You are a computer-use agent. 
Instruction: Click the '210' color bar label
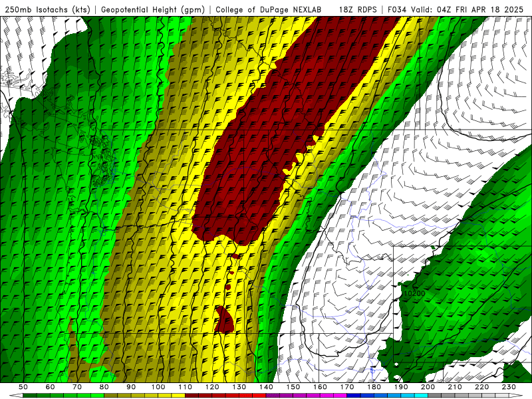[455, 387]
